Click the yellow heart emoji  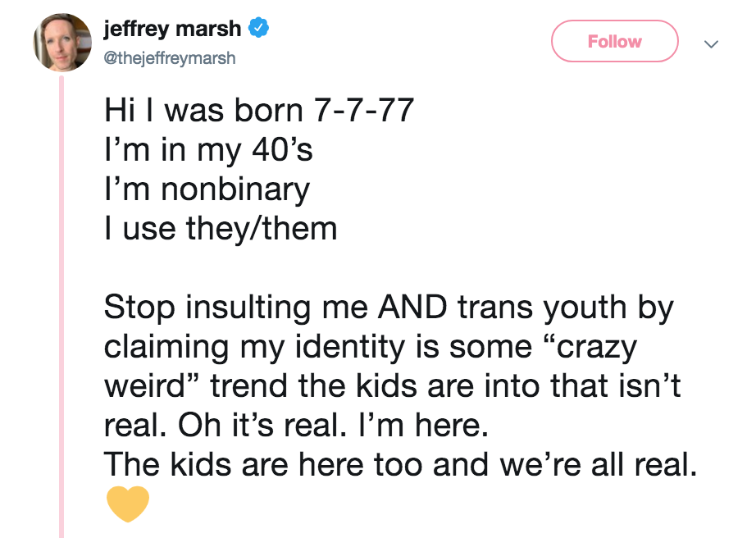pyautogui.click(x=128, y=504)
